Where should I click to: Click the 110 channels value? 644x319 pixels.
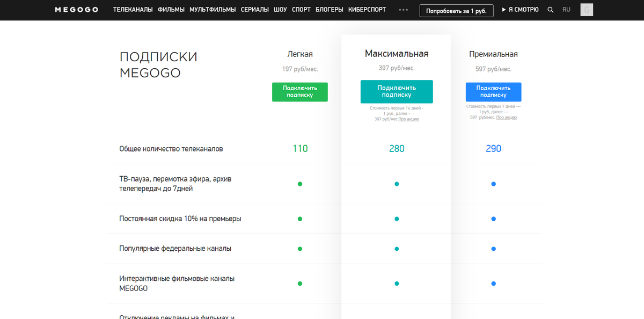pyautogui.click(x=300, y=149)
